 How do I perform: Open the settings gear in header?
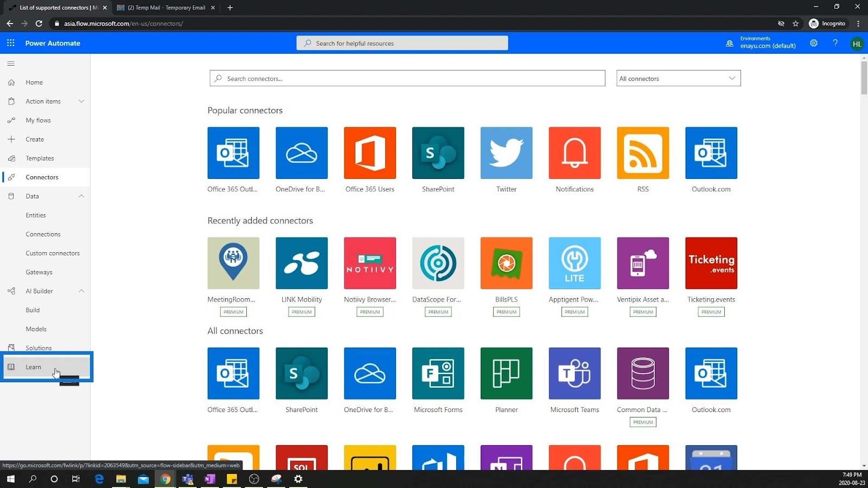(814, 43)
